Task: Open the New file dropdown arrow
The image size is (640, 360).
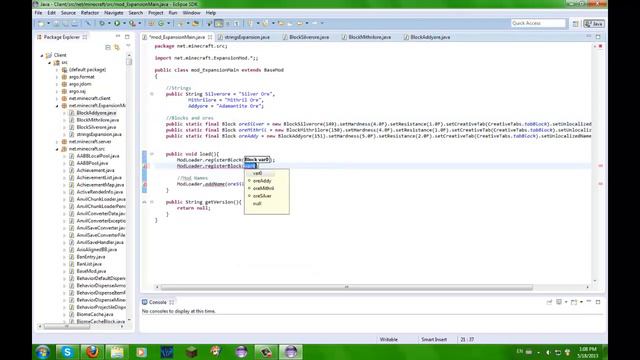Action: tap(48, 24)
